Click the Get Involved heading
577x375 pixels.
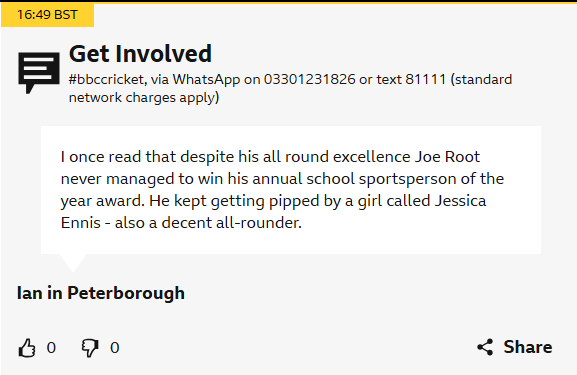[140, 54]
